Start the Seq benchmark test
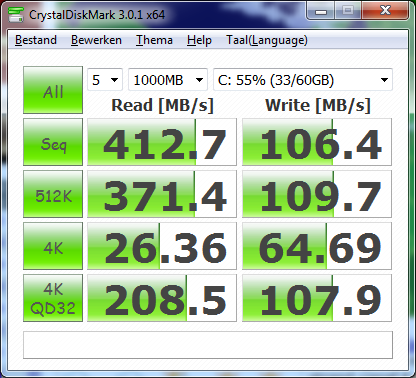 point(53,142)
